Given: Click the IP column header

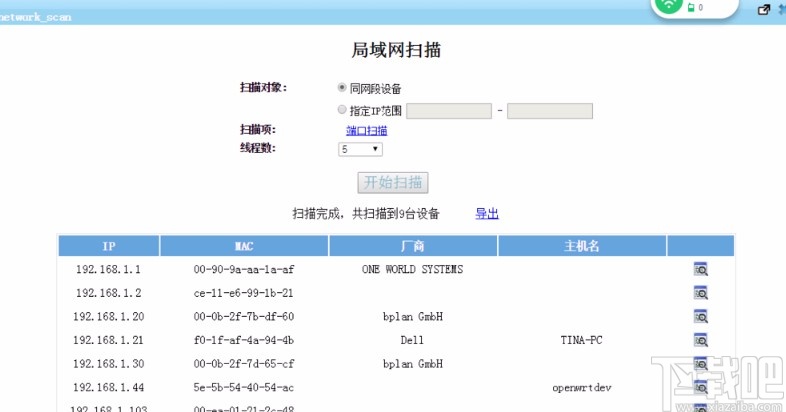Looking at the screenshot, I should tap(109, 246).
